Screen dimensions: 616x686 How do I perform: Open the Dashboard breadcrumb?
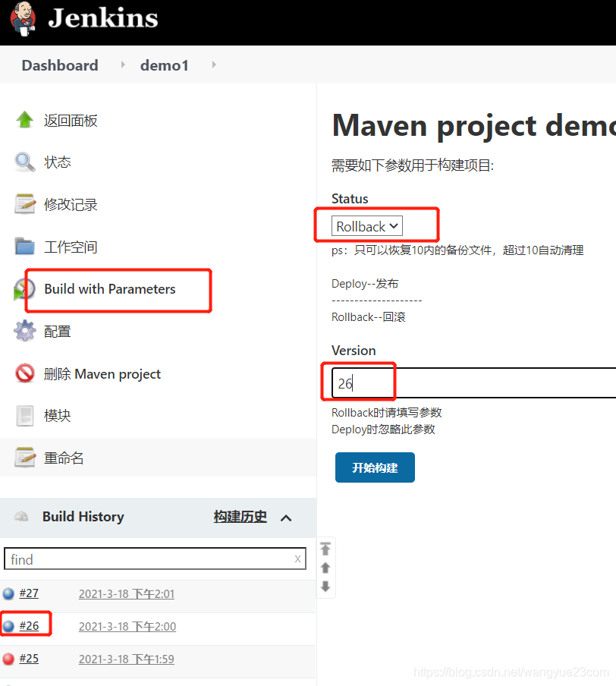60,65
